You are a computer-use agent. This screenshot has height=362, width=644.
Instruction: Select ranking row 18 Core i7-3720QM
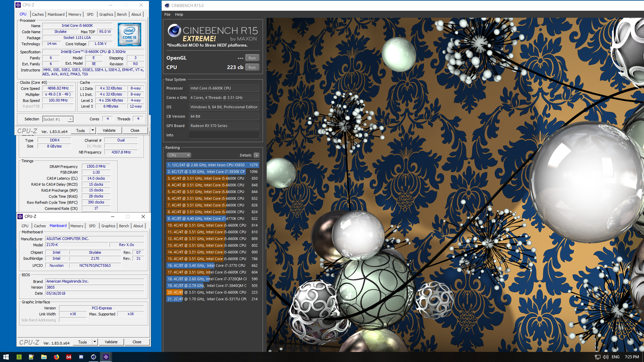coord(213,279)
